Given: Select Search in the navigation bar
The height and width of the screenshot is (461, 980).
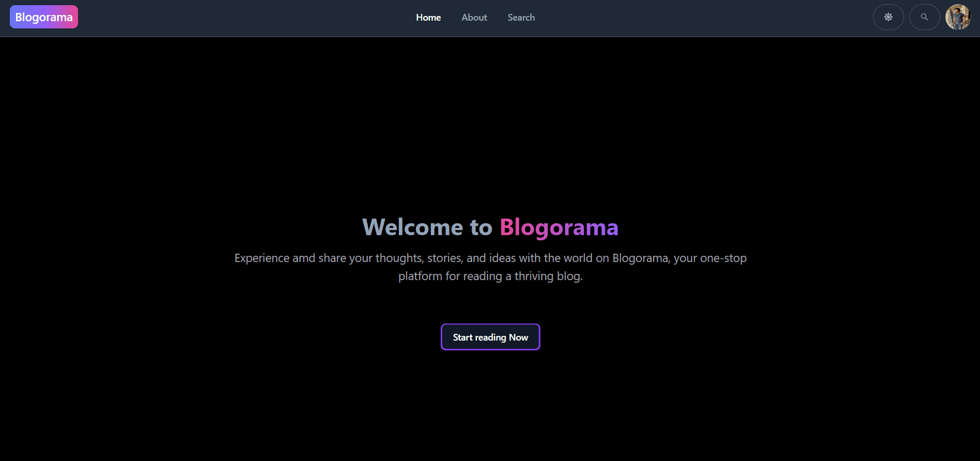Looking at the screenshot, I should pyautogui.click(x=521, y=18).
